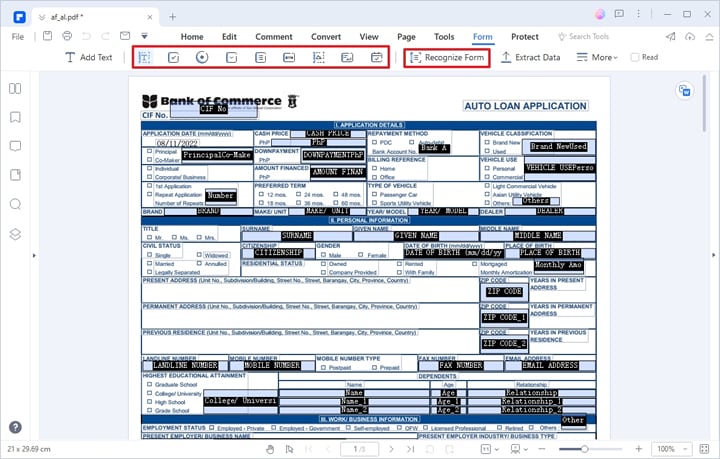This screenshot has height=459, width=720.
Task: Go to the next page arrow
Action: 391,449
